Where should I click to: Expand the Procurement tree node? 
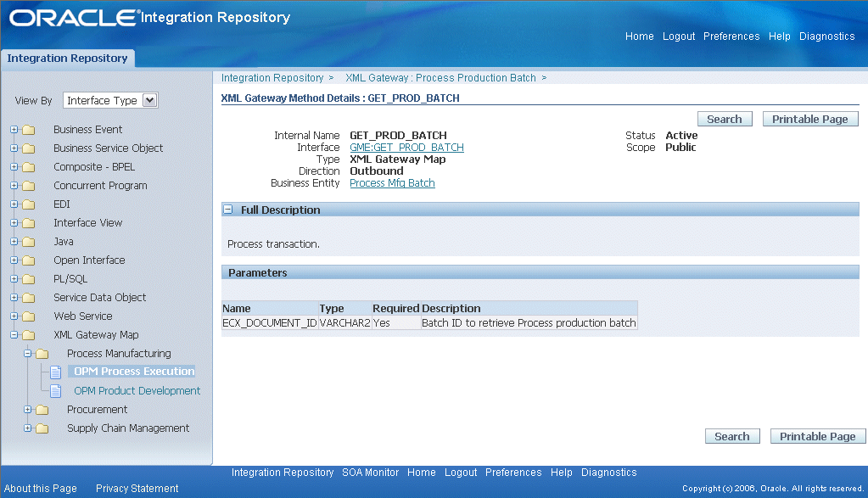[27, 410]
